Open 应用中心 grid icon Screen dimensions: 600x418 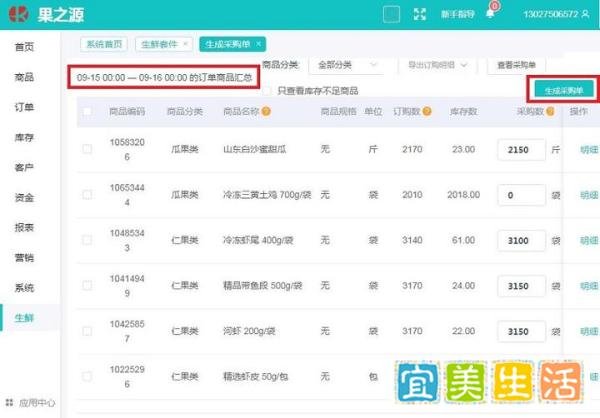pyautogui.click(x=10, y=402)
